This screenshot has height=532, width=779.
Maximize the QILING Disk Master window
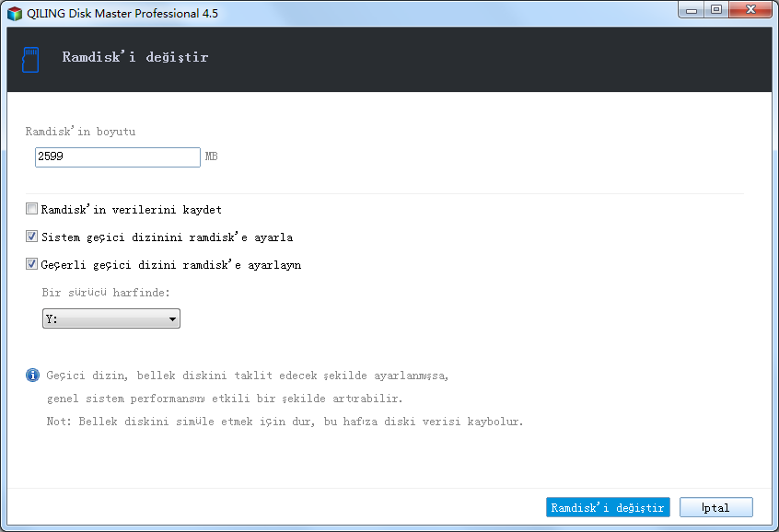715,10
